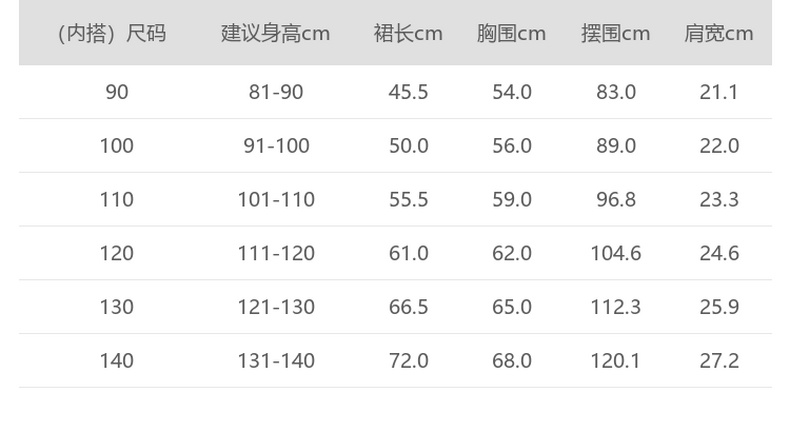The height and width of the screenshot is (431, 790).
Task: Click the 裙长cm header cell
Action: coord(408,33)
